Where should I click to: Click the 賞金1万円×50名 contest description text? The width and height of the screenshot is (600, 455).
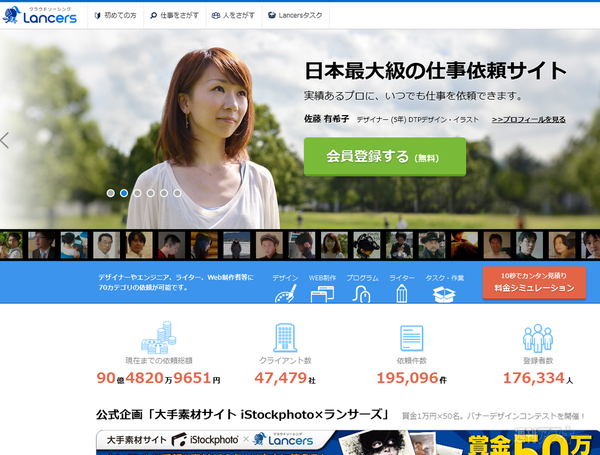click(x=493, y=416)
